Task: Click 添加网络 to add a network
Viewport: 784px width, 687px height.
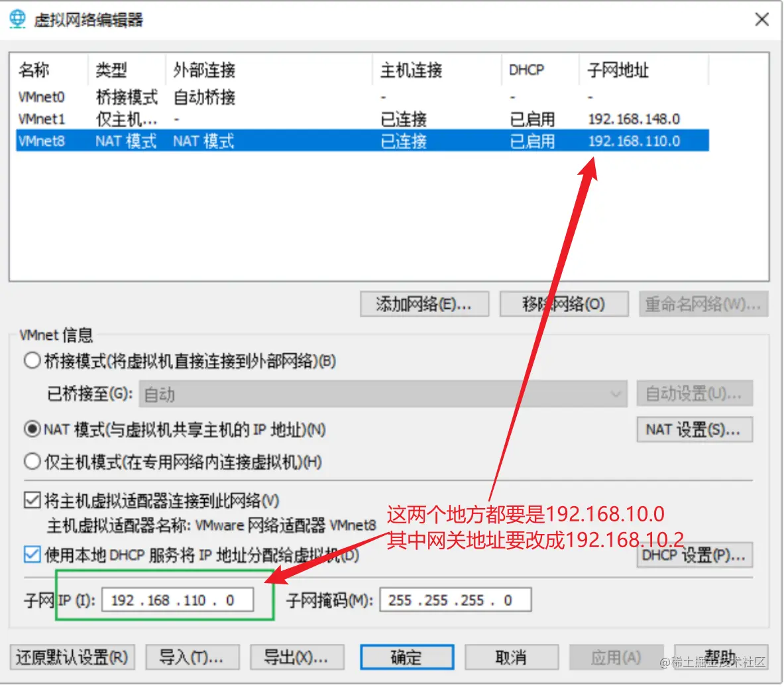Action: tap(424, 304)
